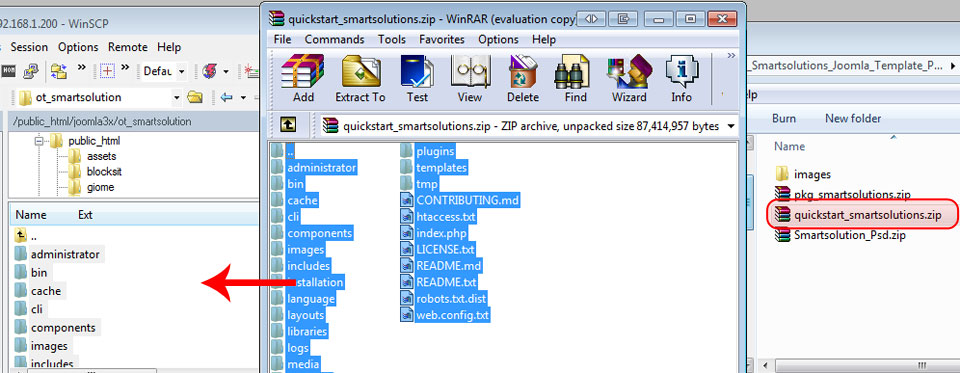Sort WinSCP file list by Ext column
The image size is (960, 373).
[85, 215]
